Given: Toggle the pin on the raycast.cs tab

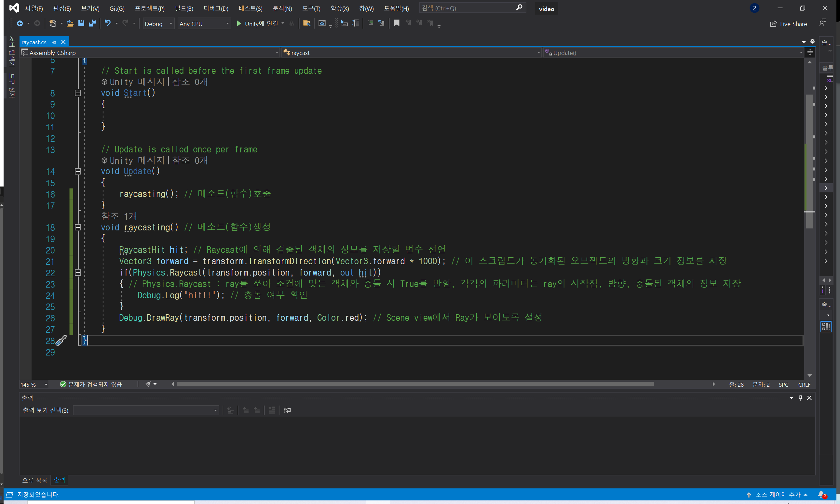Looking at the screenshot, I should pos(54,42).
